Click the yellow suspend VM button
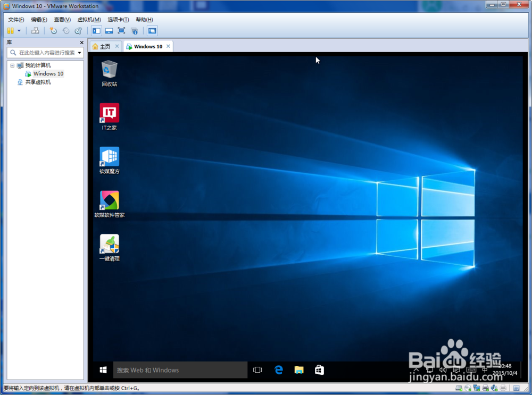This screenshot has width=532, height=395. coord(11,31)
